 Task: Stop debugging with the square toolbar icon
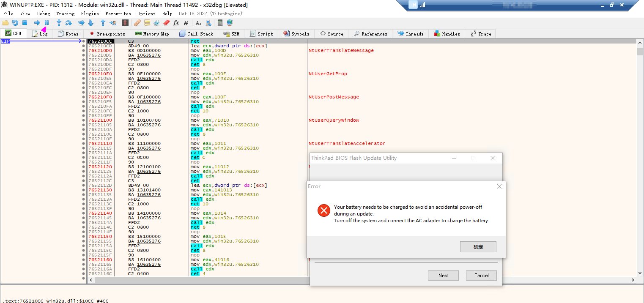pos(25,23)
